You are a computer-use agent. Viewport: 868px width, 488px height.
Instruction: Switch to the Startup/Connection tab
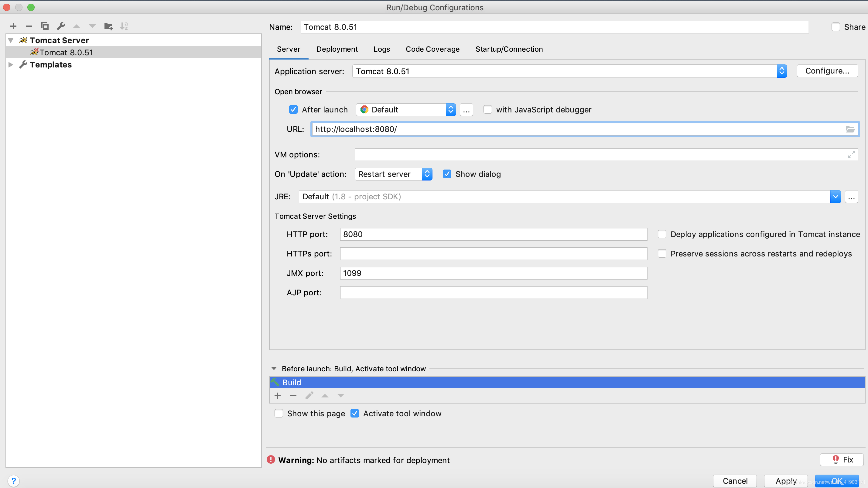coord(509,49)
